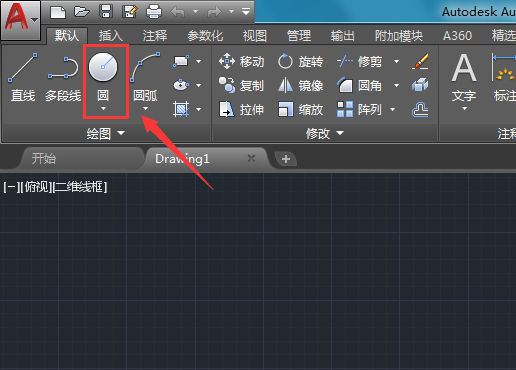This screenshot has height=370, width=516.
Task: Select the 圆弧 arc tool
Action: pyautogui.click(x=145, y=77)
